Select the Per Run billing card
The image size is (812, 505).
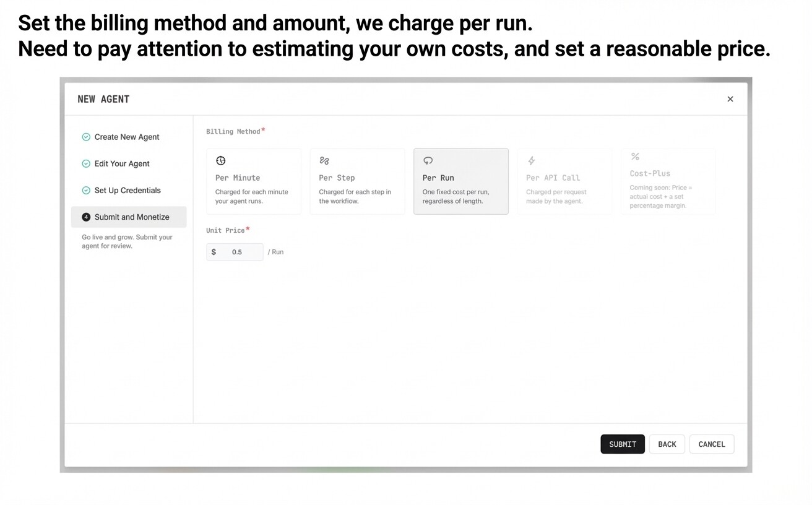(x=461, y=181)
